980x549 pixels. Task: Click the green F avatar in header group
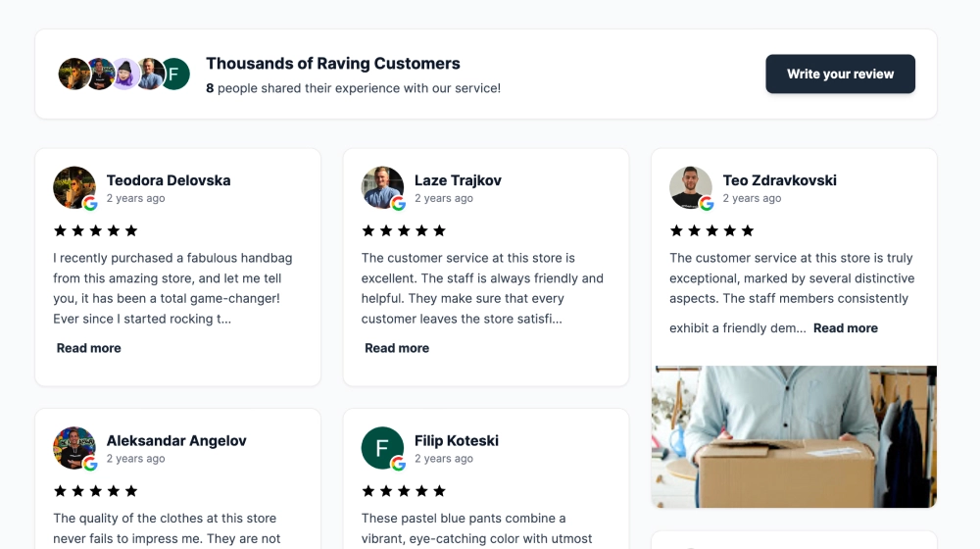point(175,74)
